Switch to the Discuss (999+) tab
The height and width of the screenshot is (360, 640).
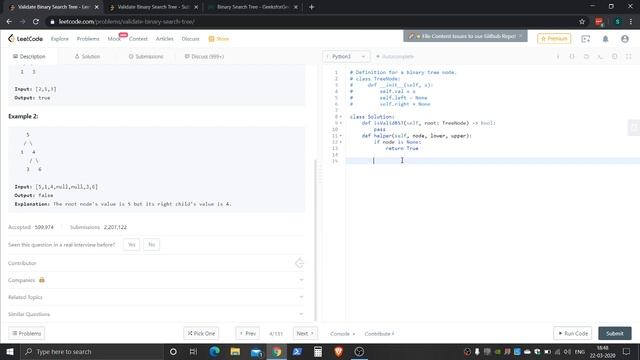click(x=204, y=56)
